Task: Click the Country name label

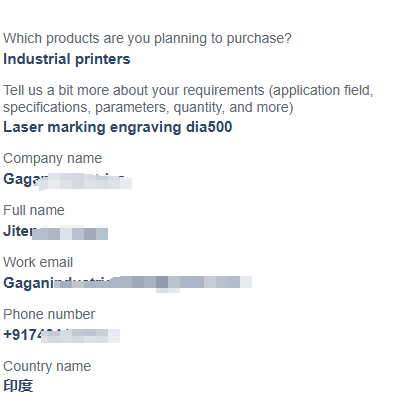Action: click(47, 367)
